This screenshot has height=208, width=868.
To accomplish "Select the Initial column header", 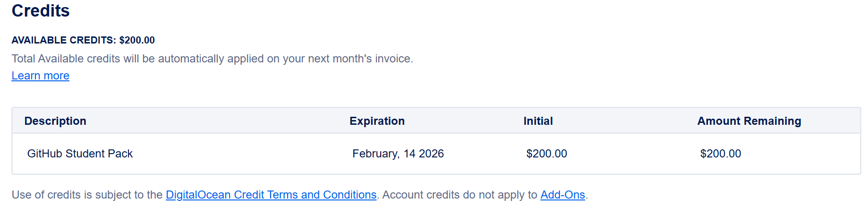I will click(538, 121).
